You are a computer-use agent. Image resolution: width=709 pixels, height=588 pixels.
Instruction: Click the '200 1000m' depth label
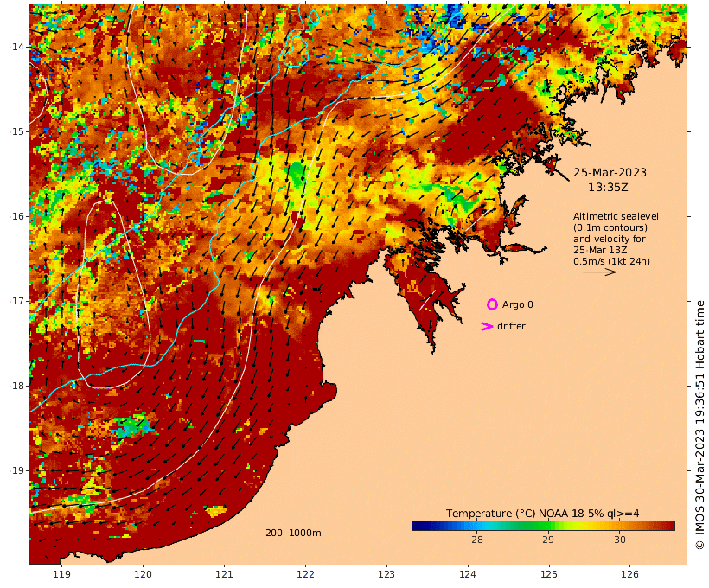[x=293, y=533]
